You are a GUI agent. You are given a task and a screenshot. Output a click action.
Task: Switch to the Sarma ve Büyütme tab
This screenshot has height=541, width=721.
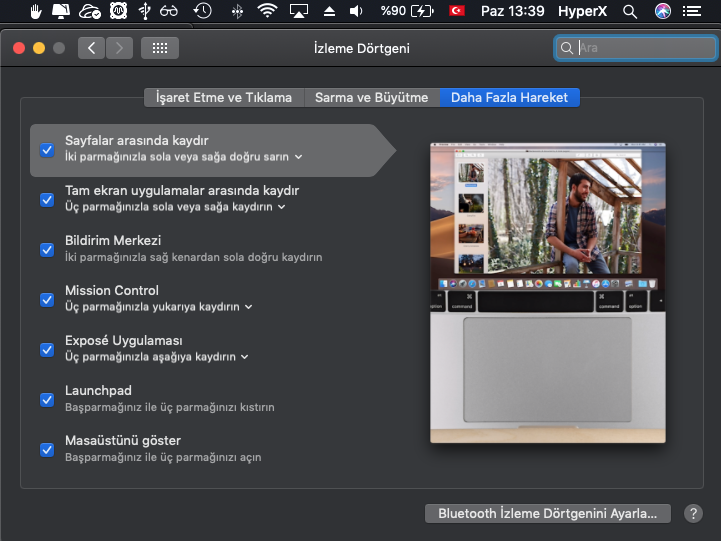(371, 97)
